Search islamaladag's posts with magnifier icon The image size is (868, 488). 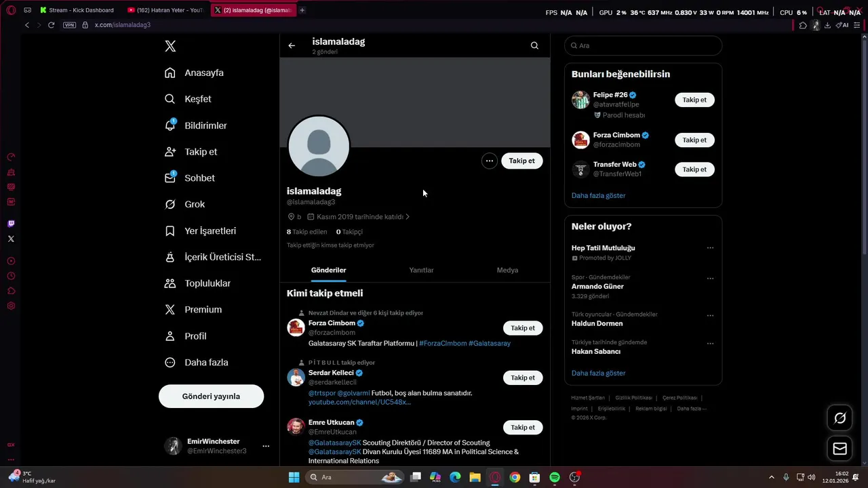pos(534,45)
